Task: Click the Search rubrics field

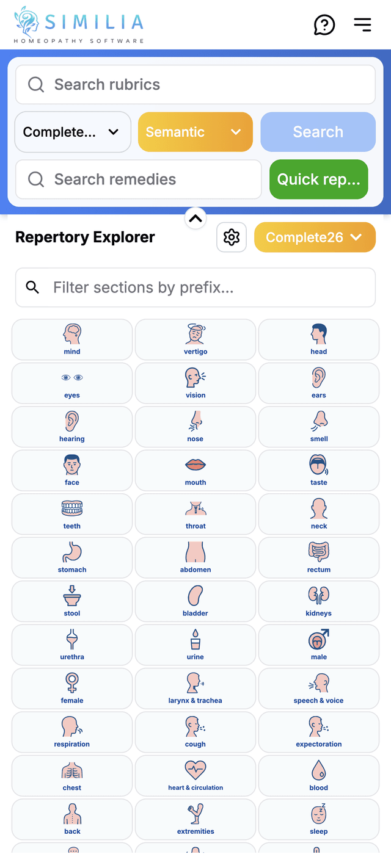Action: point(195,85)
